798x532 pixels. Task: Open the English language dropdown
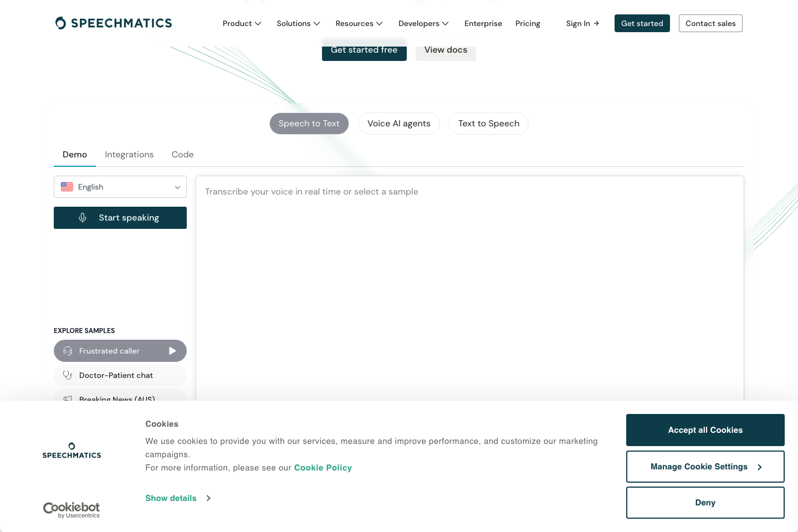click(x=120, y=187)
